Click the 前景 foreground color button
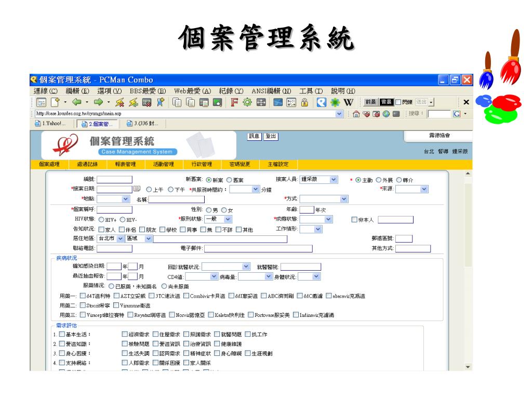 click(371, 102)
